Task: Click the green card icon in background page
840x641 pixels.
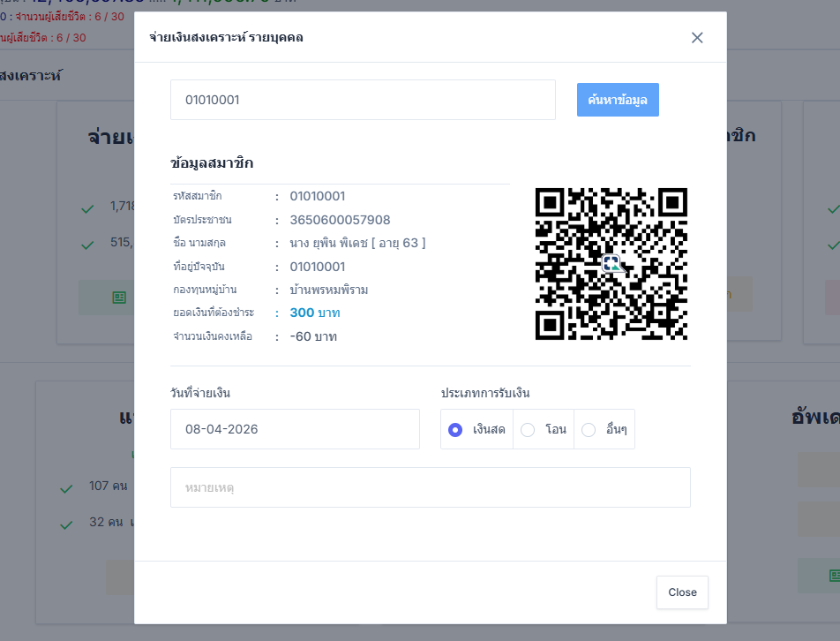Action: pos(119,298)
